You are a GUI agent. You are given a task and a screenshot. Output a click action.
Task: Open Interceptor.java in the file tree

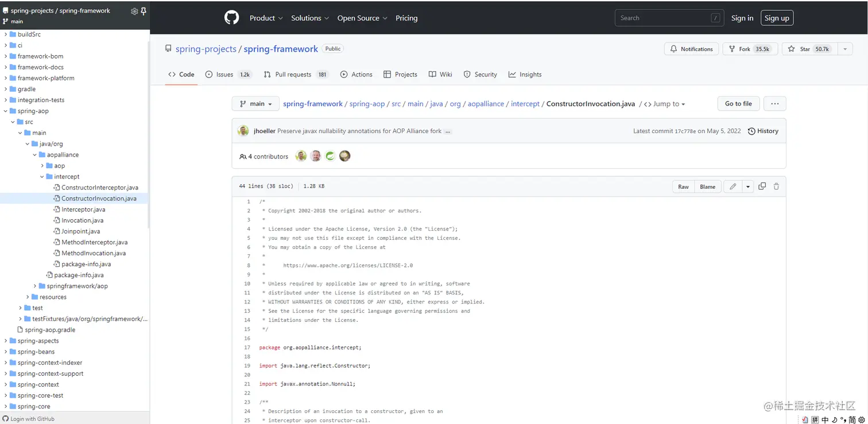(x=83, y=209)
